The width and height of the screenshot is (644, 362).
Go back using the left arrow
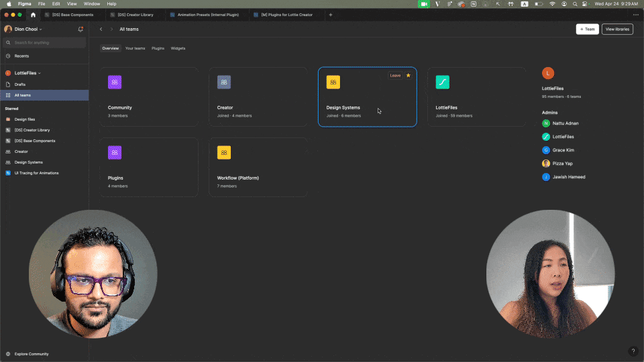tap(101, 29)
